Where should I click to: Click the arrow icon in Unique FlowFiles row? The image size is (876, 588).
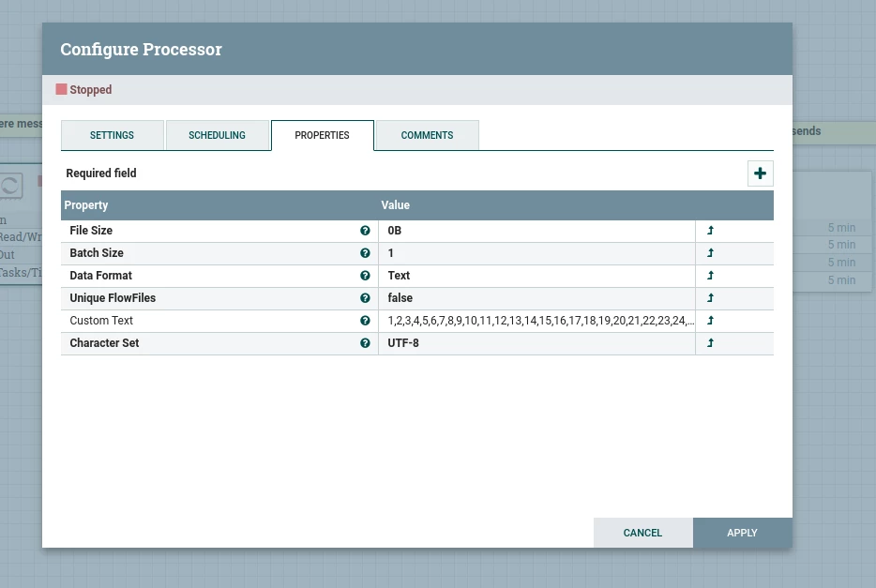click(710, 297)
